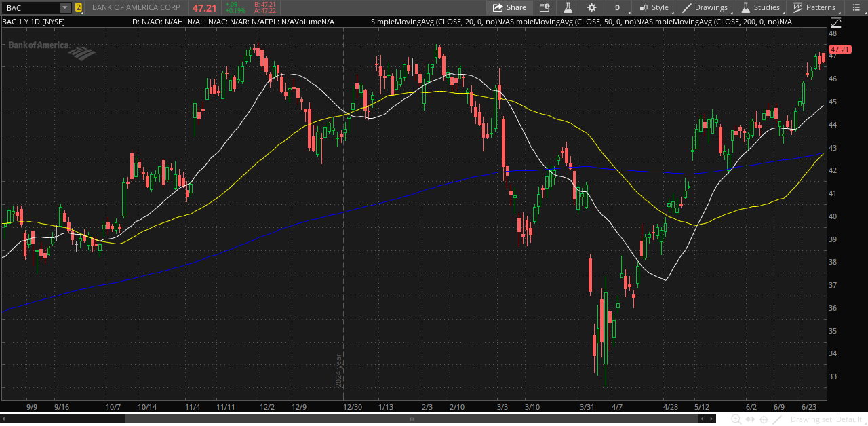Image resolution: width=868 pixels, height=426 pixels.
Task: Click the 33 price level on axis
Action: click(832, 376)
